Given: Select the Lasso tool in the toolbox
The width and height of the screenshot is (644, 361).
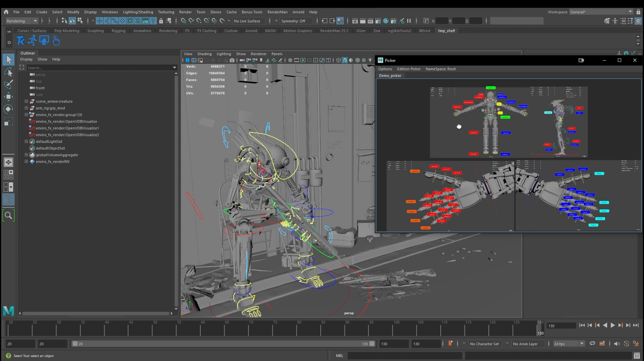Looking at the screenshot, I should (x=8, y=72).
